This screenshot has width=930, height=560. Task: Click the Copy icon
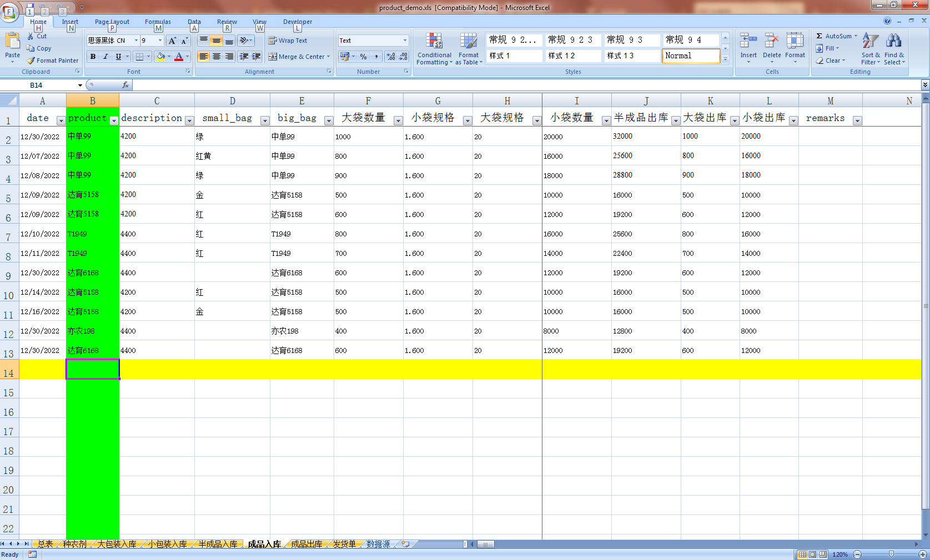tap(31, 48)
